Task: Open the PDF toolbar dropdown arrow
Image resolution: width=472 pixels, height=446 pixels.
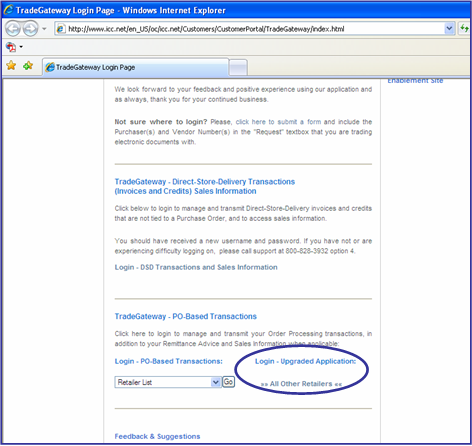Action: click(21, 47)
